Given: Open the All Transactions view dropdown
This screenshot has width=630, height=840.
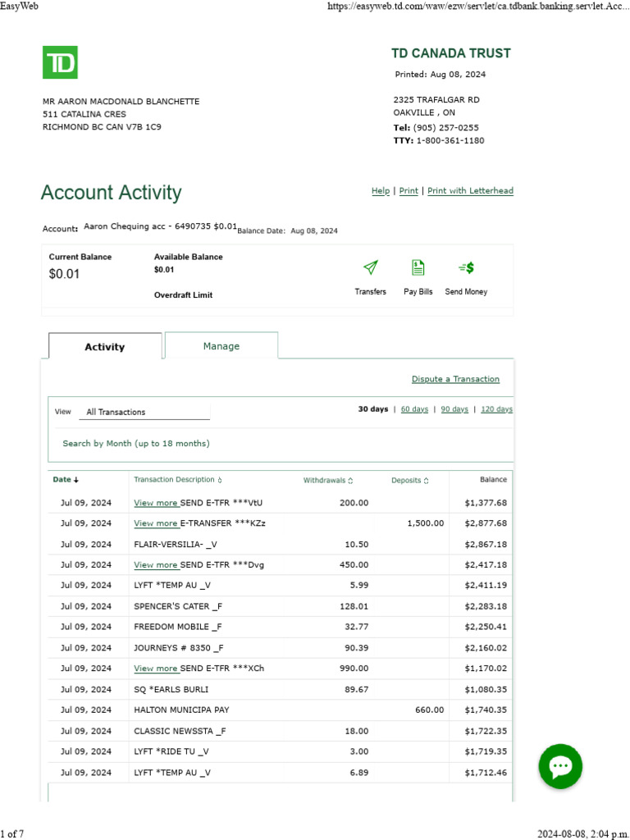Looking at the screenshot, I should pos(144,412).
